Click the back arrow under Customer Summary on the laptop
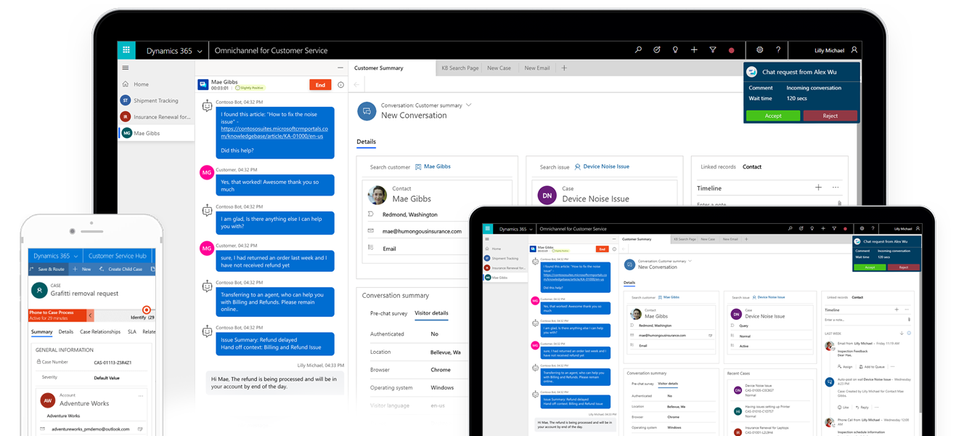The width and height of the screenshot is (980, 436). tap(356, 85)
